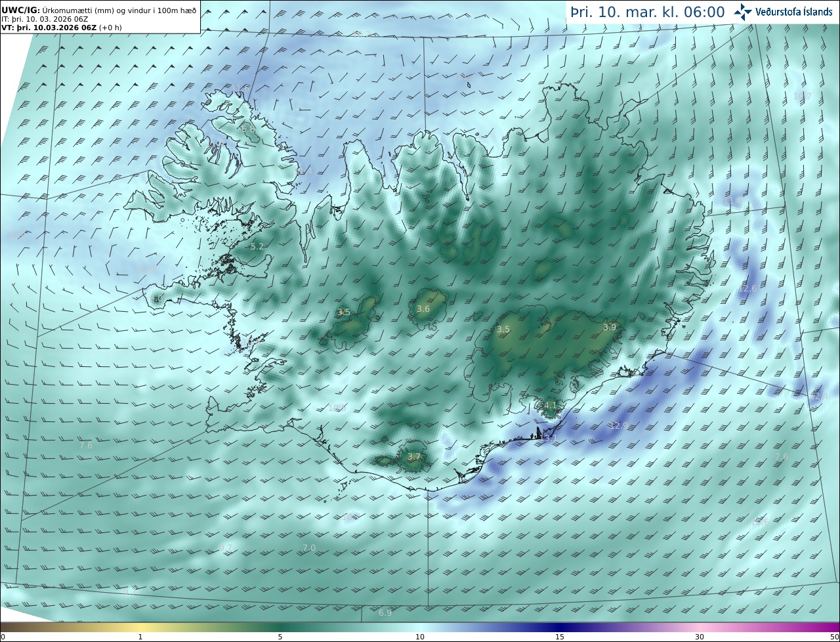Click the VT: þri. 10.03.2026 06Z (+0 h) line

pos(62,28)
